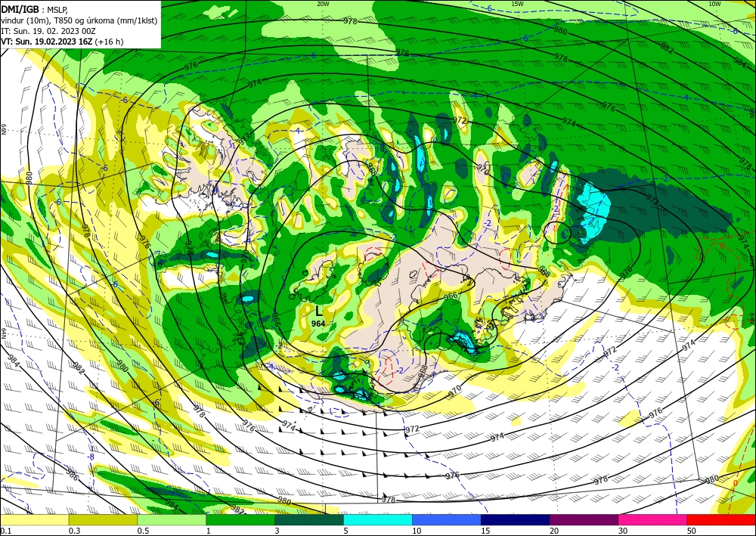
Task: Click the medium green 1–3 legend swatch
Action: click(x=240, y=520)
